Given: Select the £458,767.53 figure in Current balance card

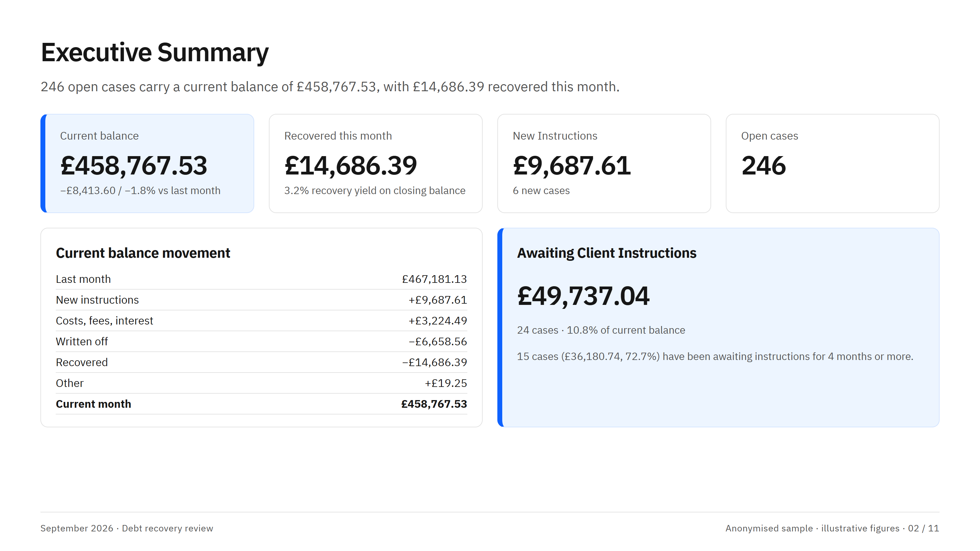Looking at the screenshot, I should click(x=134, y=166).
